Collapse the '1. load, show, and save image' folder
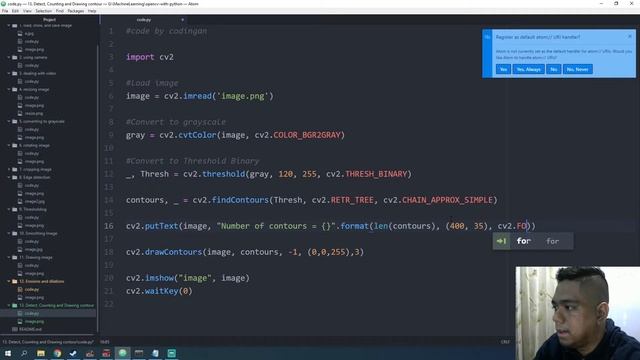This screenshot has height=360, width=640. (9, 25)
